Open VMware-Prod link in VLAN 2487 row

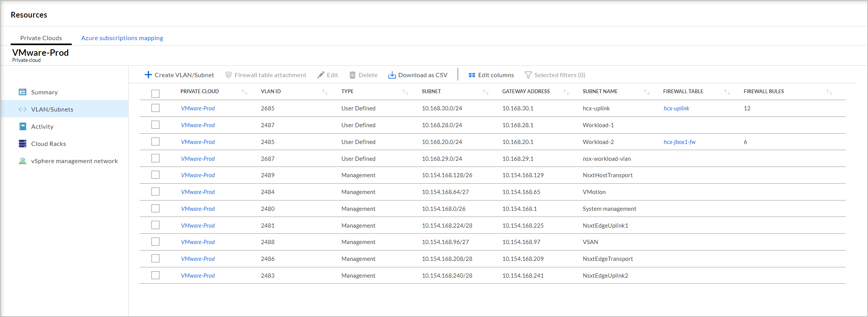pos(198,125)
